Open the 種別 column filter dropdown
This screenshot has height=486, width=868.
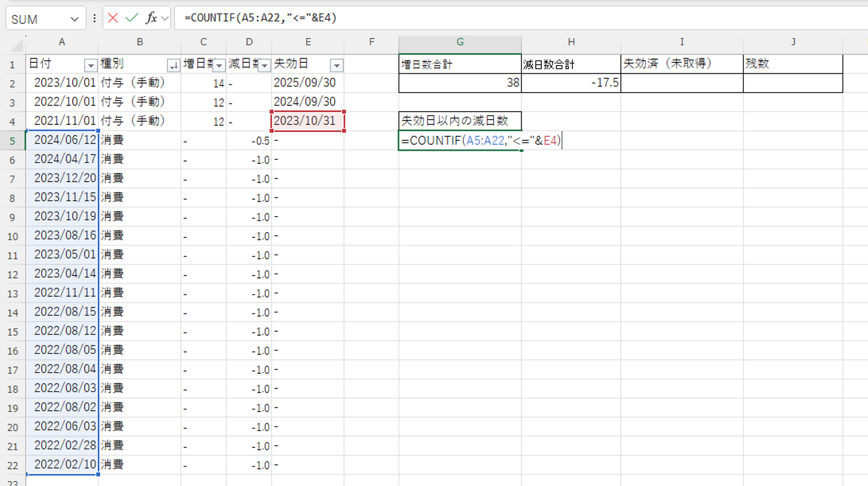(172, 65)
